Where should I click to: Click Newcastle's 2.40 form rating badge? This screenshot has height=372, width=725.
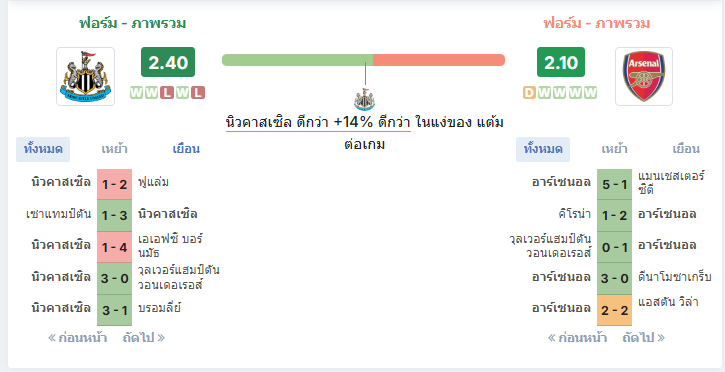[168, 62]
